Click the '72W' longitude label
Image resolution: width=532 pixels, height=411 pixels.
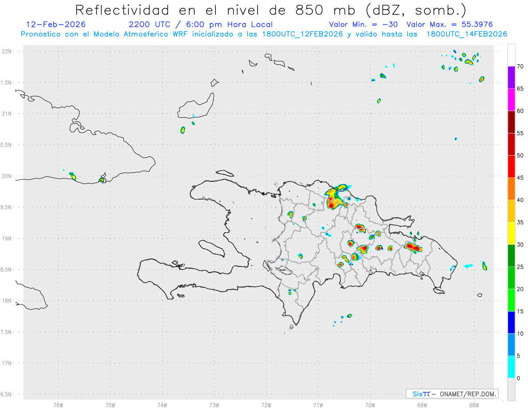(x=266, y=405)
